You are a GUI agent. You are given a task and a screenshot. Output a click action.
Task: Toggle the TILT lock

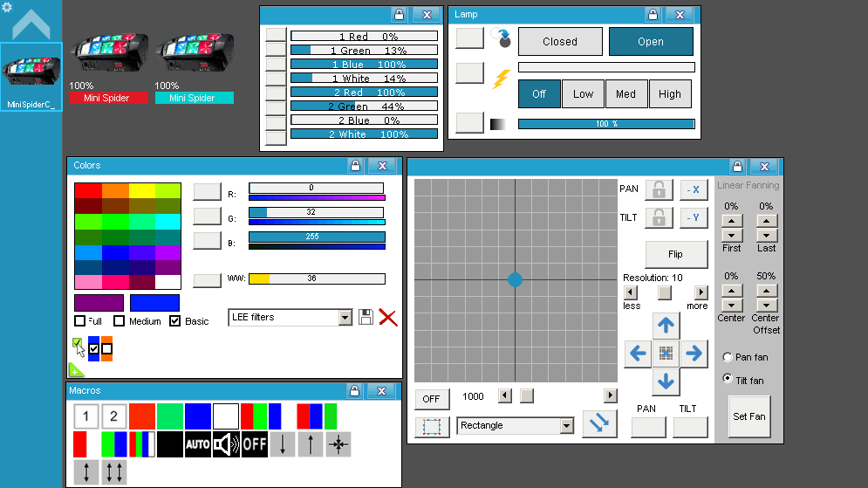coord(659,217)
